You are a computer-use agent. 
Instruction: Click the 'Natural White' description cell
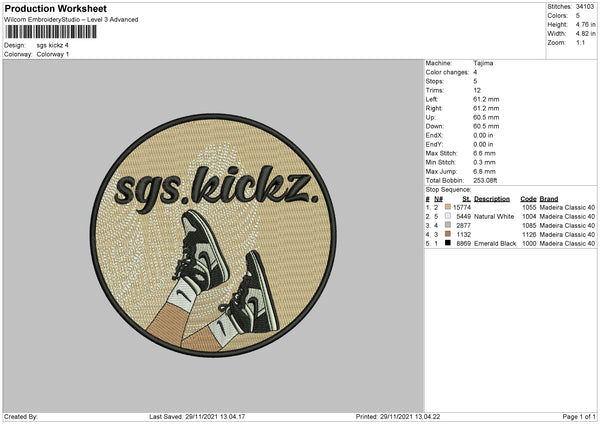click(x=494, y=217)
